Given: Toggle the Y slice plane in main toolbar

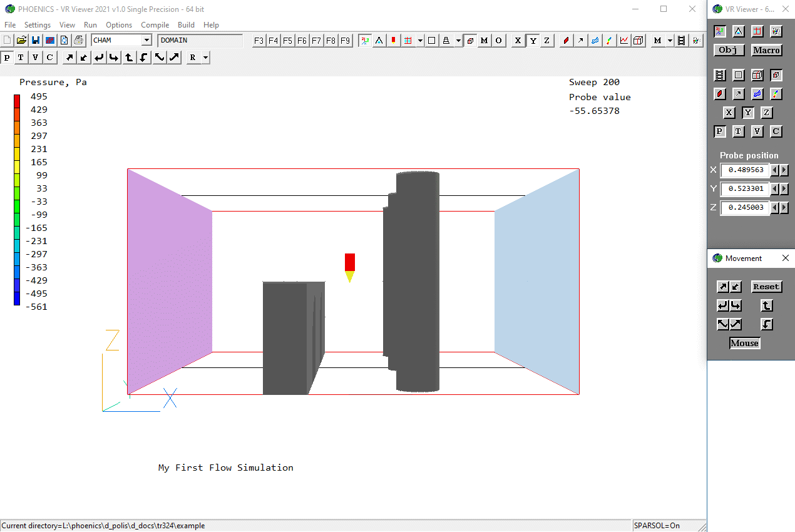Looking at the screenshot, I should tap(532, 41).
